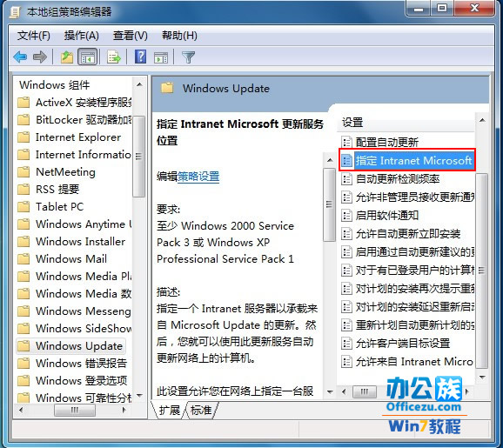Select the Windows 登录选项 folder
503x448 pixels.
[x=72, y=380]
